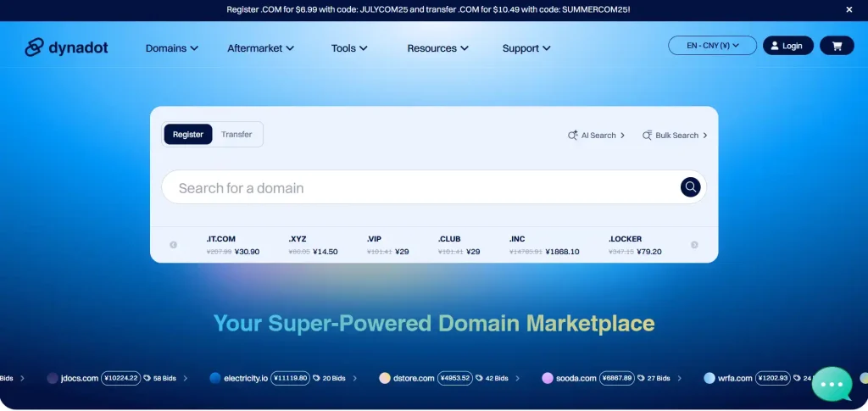Select the .LOCKER extension offer
Screen dimensions: 868x411
coord(635,245)
